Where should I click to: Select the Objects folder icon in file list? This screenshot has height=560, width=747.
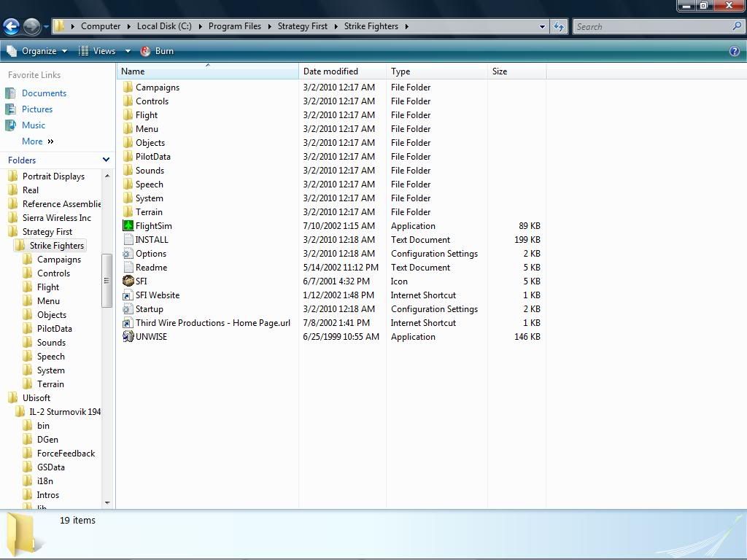click(128, 142)
